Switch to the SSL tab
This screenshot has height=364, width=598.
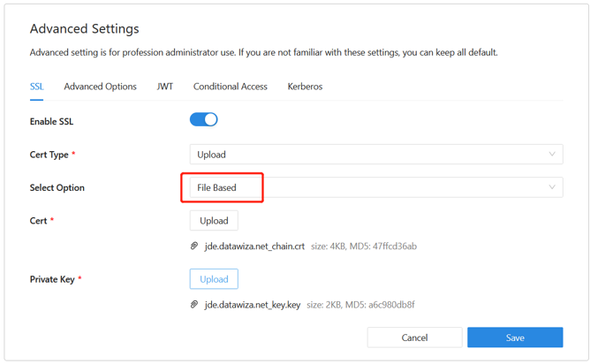point(36,87)
